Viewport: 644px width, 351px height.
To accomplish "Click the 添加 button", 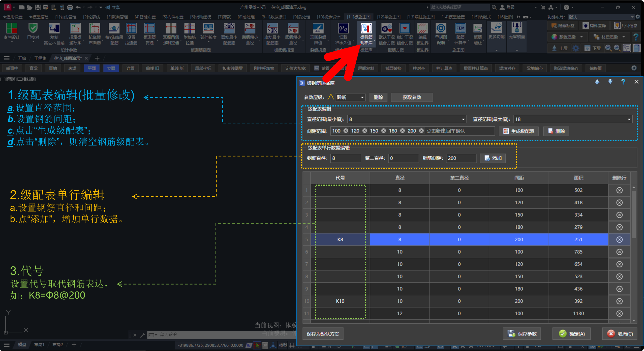I will pyautogui.click(x=493, y=158).
